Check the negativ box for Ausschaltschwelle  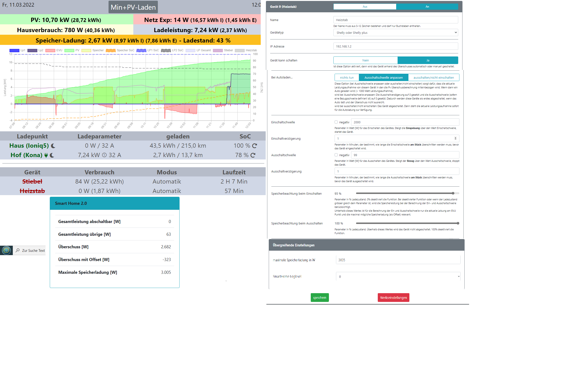(336, 155)
